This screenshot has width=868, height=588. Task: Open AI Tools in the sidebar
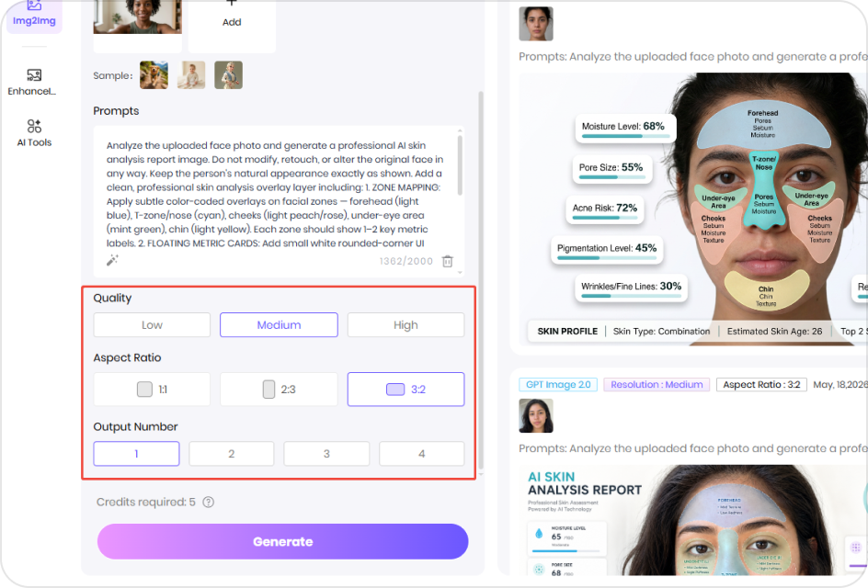[34, 132]
